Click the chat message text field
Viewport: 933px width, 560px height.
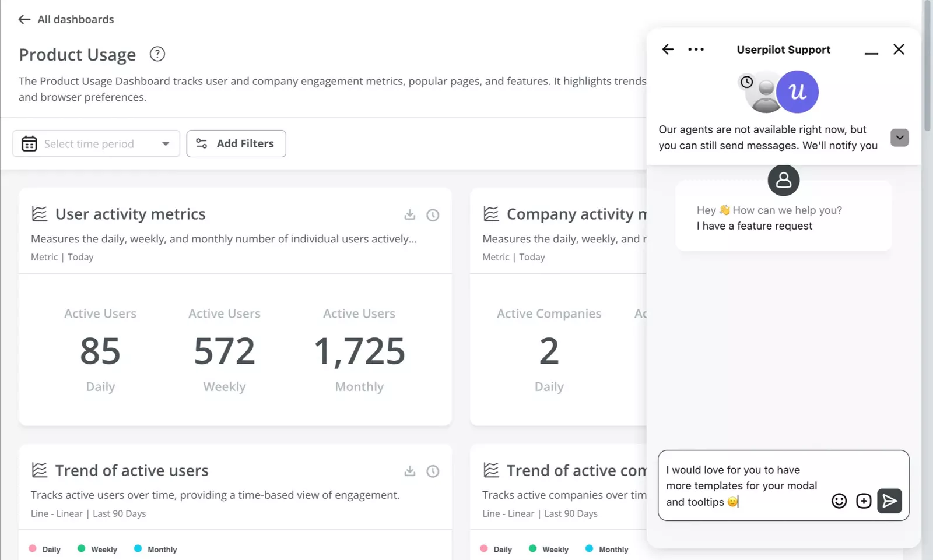pos(743,485)
